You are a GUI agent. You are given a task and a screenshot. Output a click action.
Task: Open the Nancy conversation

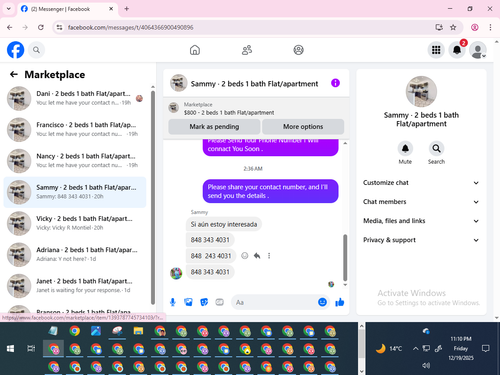(75, 161)
